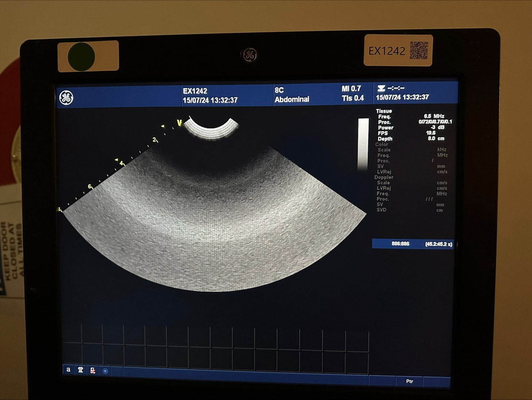
Task: Click the focal zone arrow near depth 4
Action: [117, 160]
